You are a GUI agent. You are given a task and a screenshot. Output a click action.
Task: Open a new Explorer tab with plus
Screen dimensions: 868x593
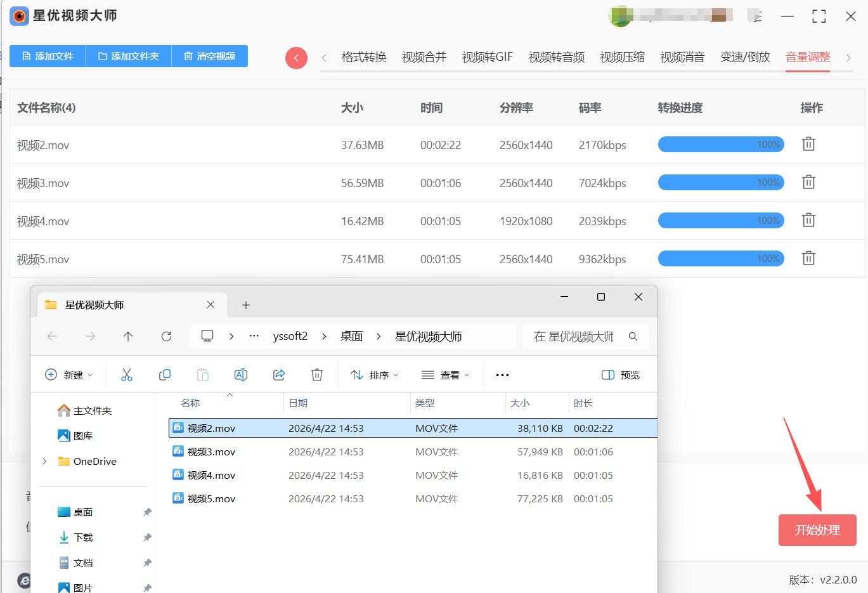[x=246, y=305]
